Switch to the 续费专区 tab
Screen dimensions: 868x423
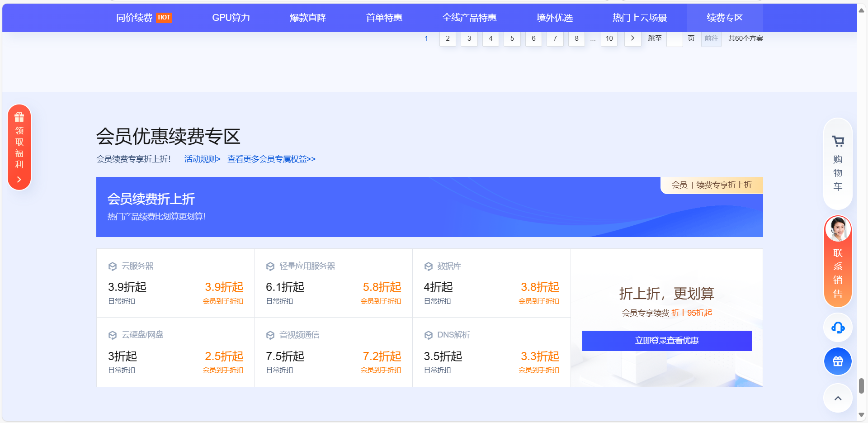point(724,18)
